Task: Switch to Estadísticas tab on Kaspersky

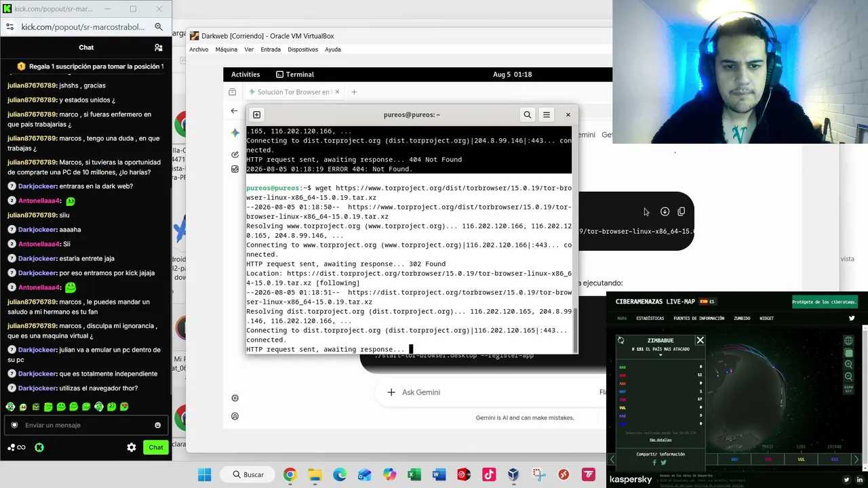Action: [x=650, y=318]
